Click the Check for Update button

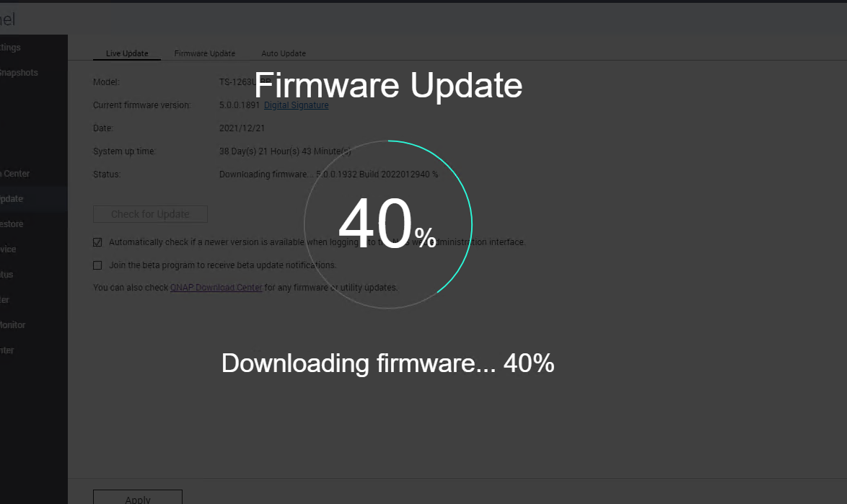click(x=150, y=214)
